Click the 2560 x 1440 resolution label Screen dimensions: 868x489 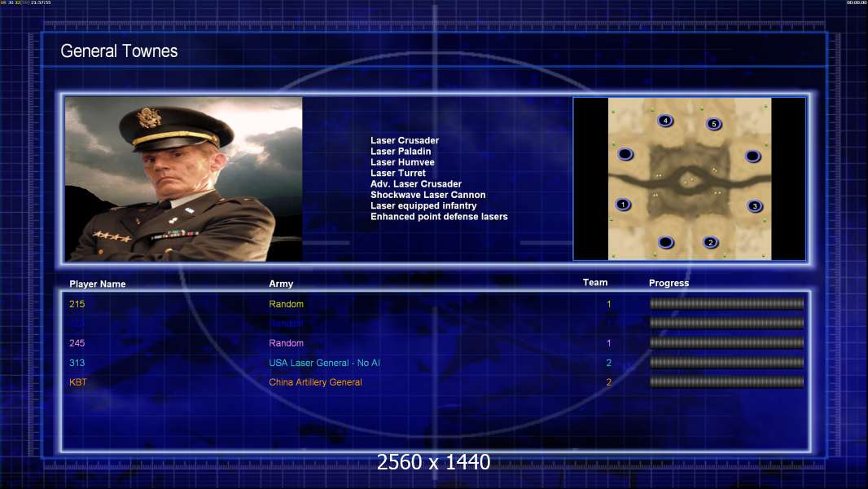tap(433, 462)
